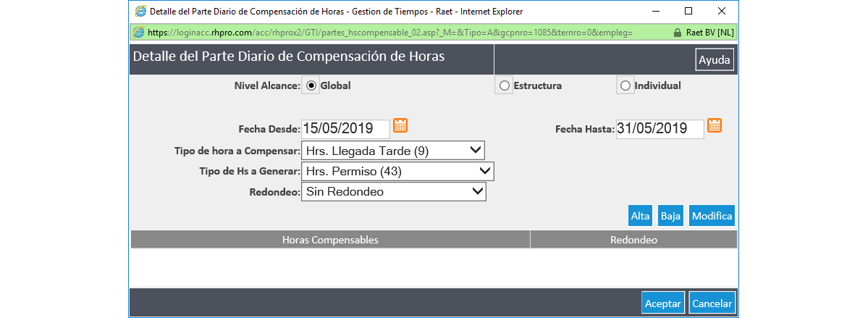
Task: Click the Internet Explorer logo in title bar
Action: pos(140,11)
